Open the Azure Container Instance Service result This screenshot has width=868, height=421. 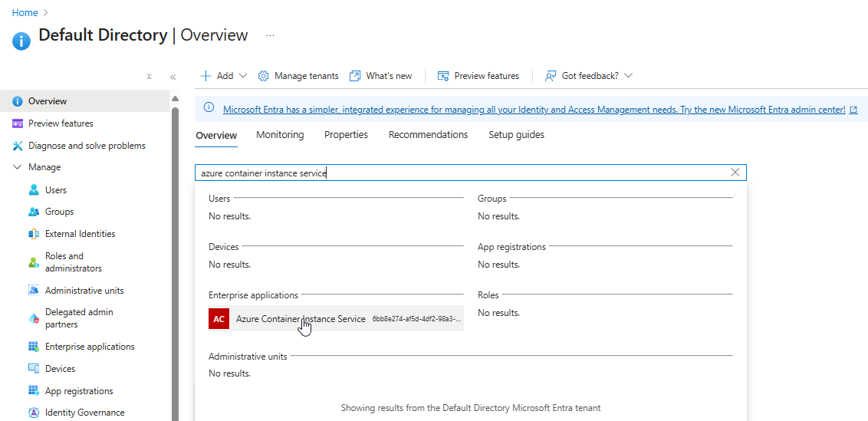[x=336, y=318]
